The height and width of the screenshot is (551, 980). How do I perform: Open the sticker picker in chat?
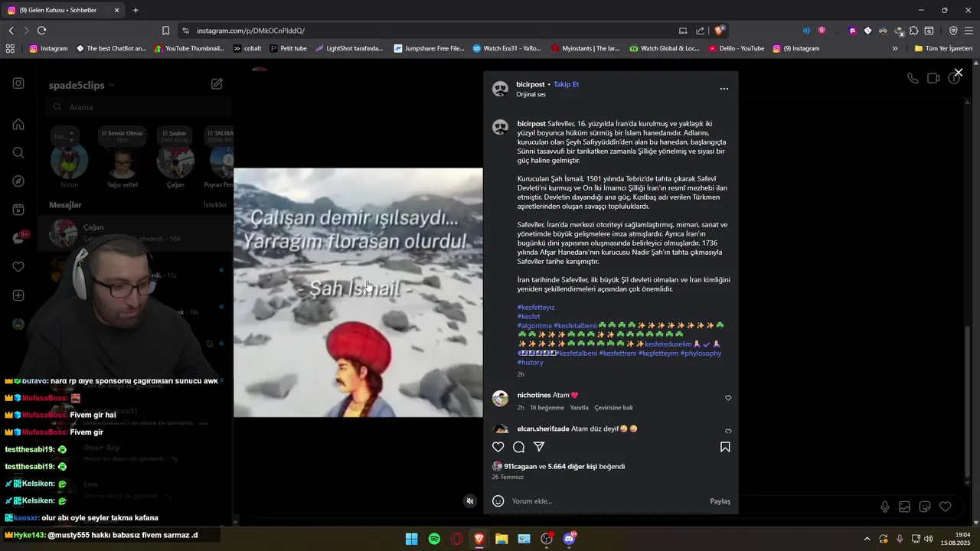pyautogui.click(x=925, y=507)
